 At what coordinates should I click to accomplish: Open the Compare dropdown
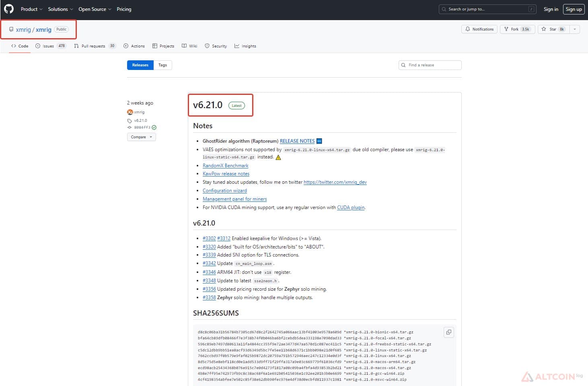pos(142,137)
